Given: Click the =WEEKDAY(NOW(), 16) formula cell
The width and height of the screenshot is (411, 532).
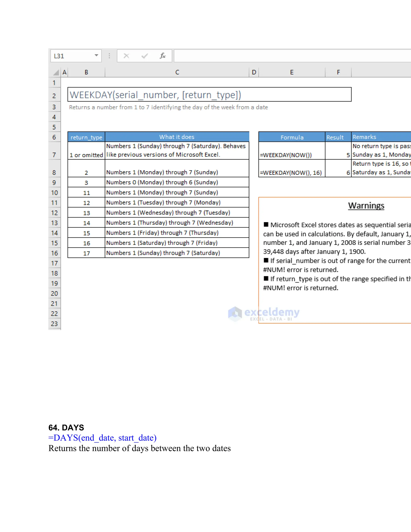Looking at the screenshot, I should click(x=292, y=168).
